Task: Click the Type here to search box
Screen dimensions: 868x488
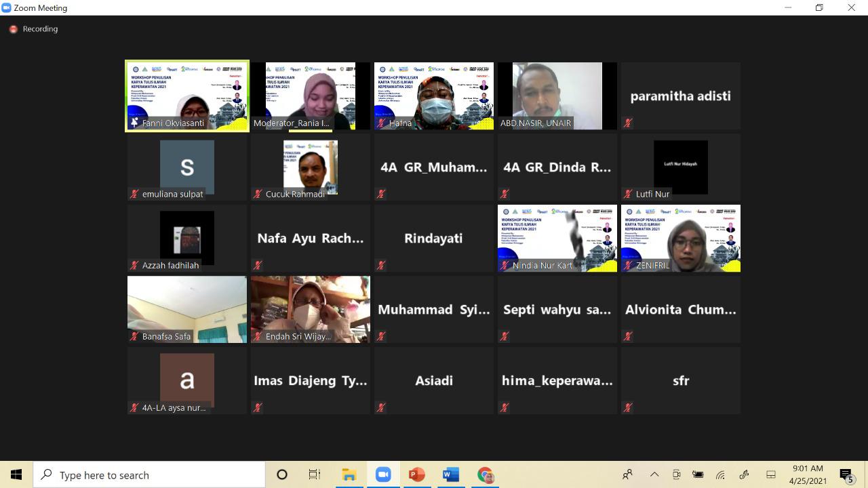Action: click(149, 474)
